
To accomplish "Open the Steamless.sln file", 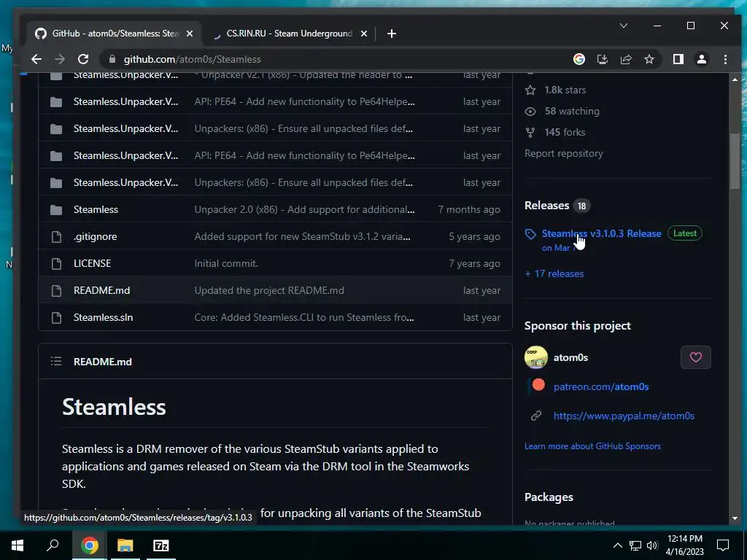I will point(104,317).
